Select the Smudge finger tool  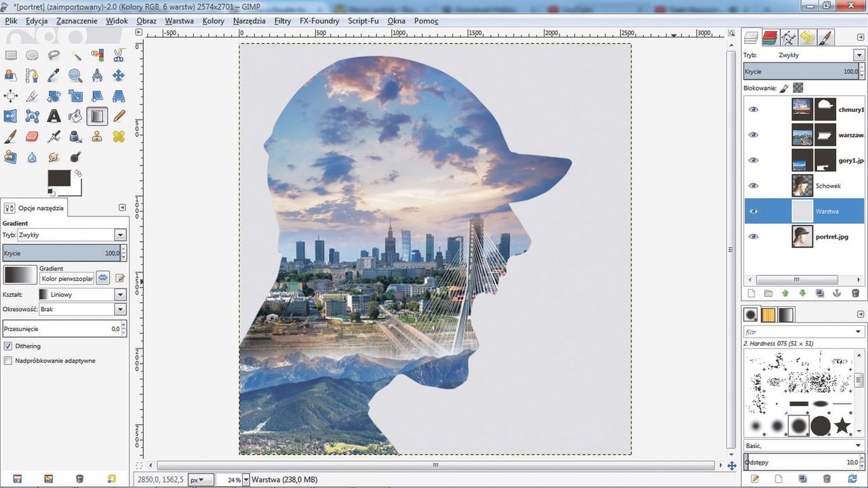point(54,157)
